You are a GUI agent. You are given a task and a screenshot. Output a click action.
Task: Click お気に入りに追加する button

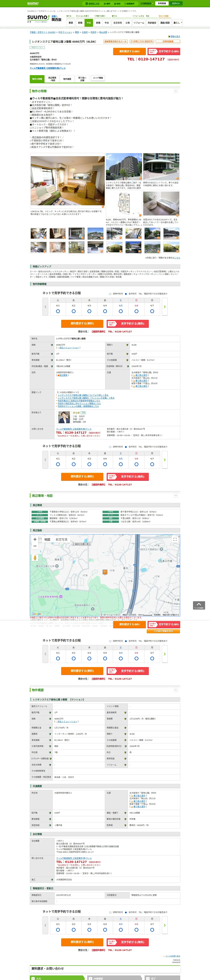[142, 41]
